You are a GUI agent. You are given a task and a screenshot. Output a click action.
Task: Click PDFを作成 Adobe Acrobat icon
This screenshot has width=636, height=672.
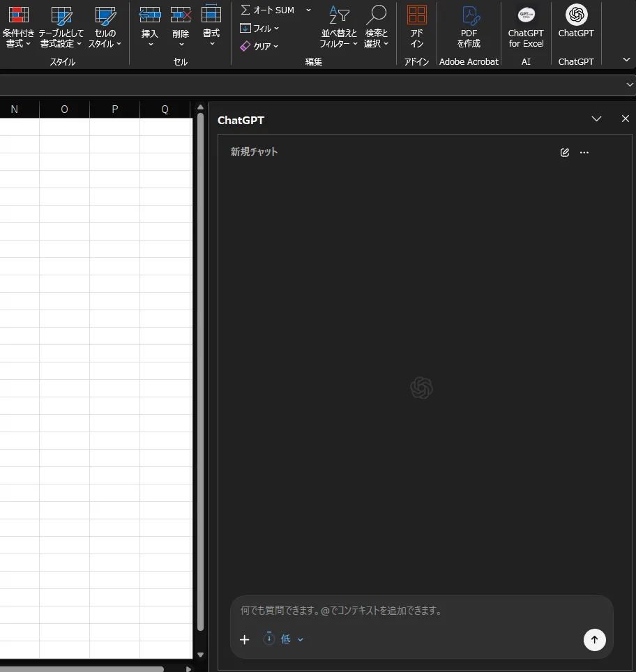pos(469,15)
